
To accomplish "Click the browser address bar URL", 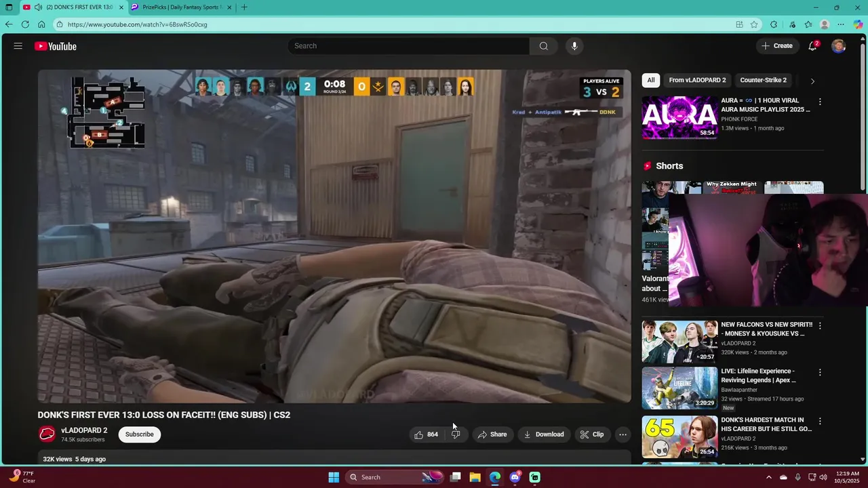I will pyautogui.click(x=138, y=24).
